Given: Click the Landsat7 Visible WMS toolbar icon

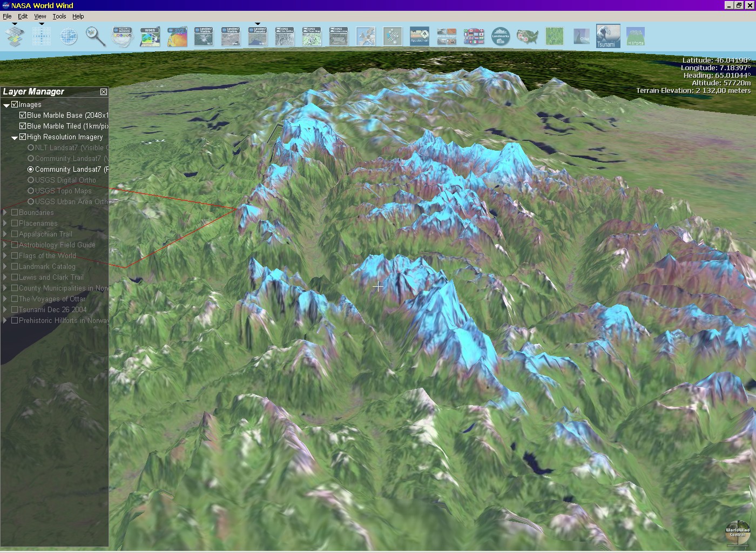Looking at the screenshot, I should [x=231, y=37].
